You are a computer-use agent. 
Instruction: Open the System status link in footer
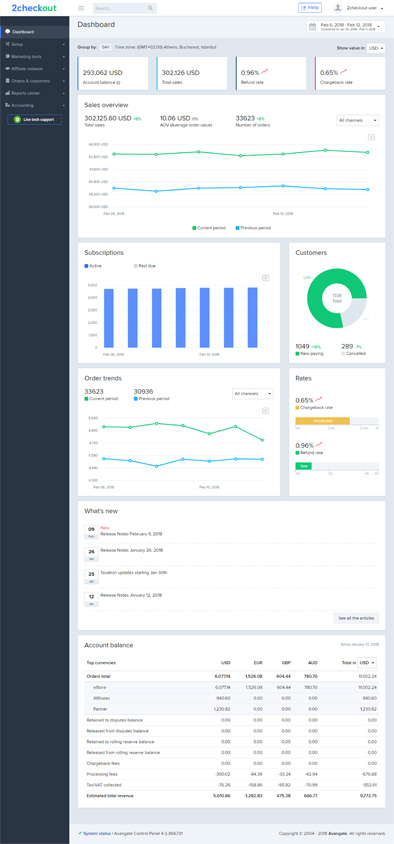click(93, 833)
